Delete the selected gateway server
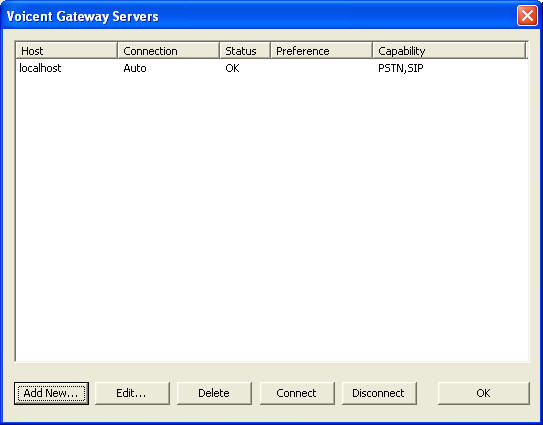 (x=214, y=393)
